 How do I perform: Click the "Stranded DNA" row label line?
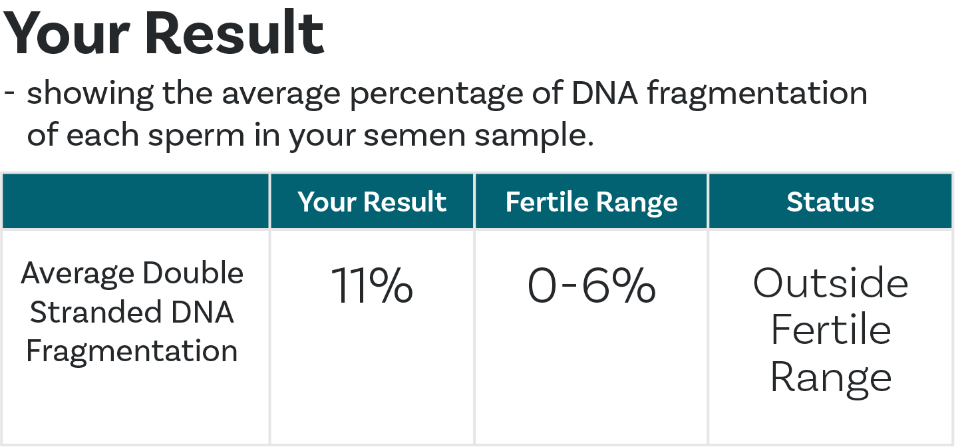pyautogui.click(x=132, y=312)
